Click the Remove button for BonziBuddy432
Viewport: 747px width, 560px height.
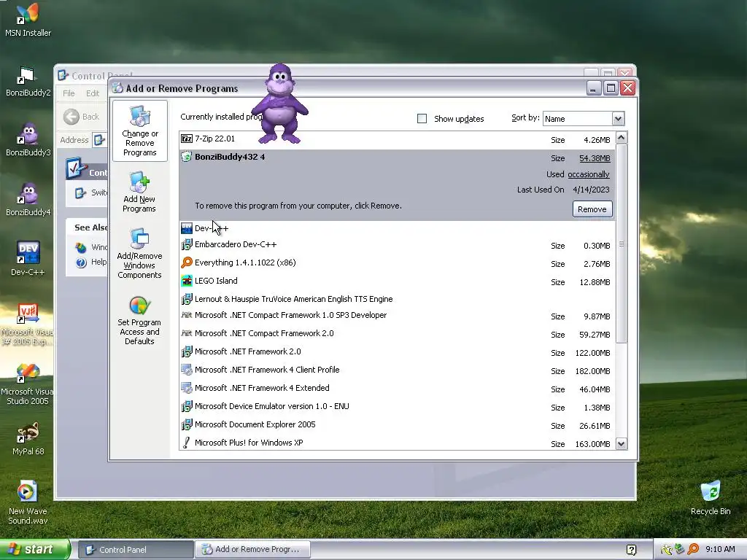[592, 209]
